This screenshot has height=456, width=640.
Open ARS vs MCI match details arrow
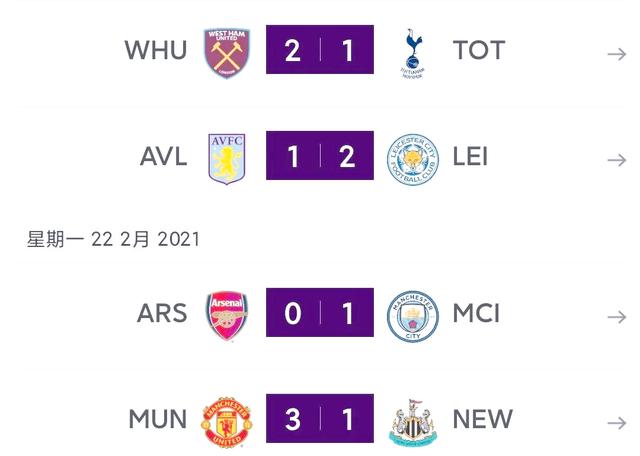tap(616, 316)
